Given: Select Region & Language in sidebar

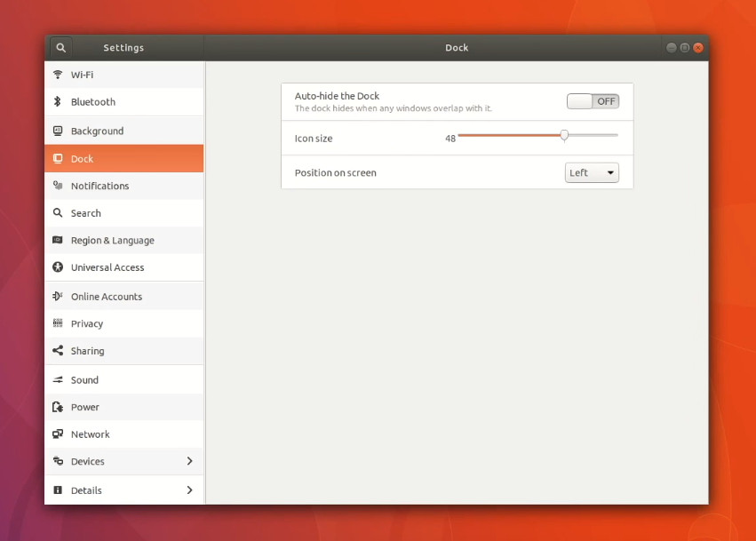Looking at the screenshot, I should click(123, 240).
